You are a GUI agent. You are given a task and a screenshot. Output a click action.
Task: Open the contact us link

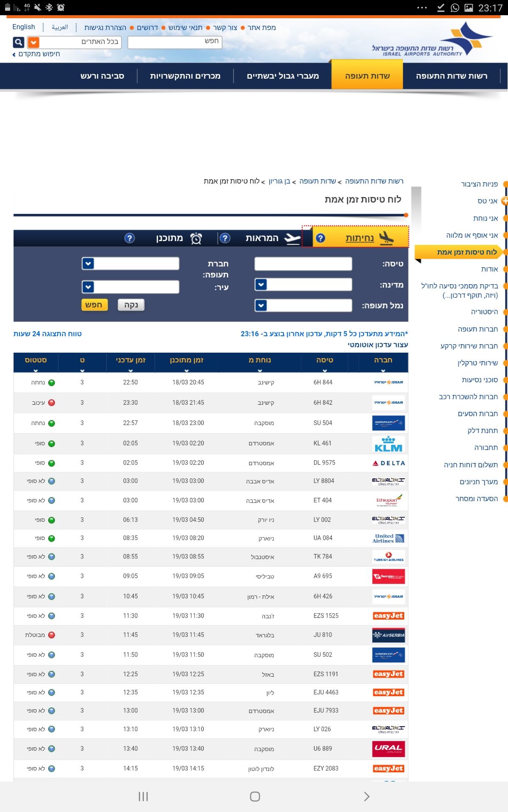point(225,27)
